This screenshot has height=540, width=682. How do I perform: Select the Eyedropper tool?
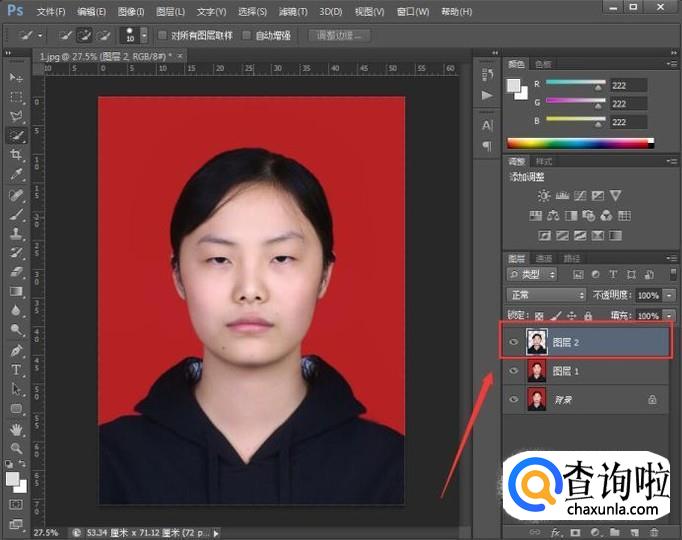click(x=16, y=174)
